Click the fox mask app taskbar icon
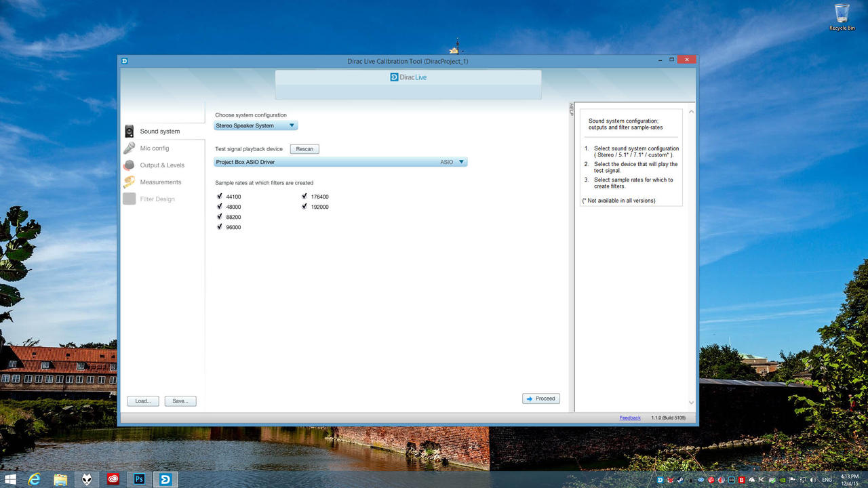This screenshot has height=488, width=868. pos(87,479)
